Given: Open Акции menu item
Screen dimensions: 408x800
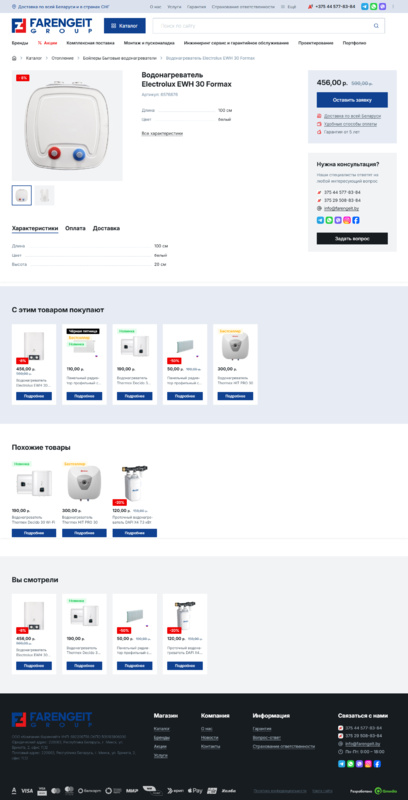Looking at the screenshot, I should tap(47, 43).
